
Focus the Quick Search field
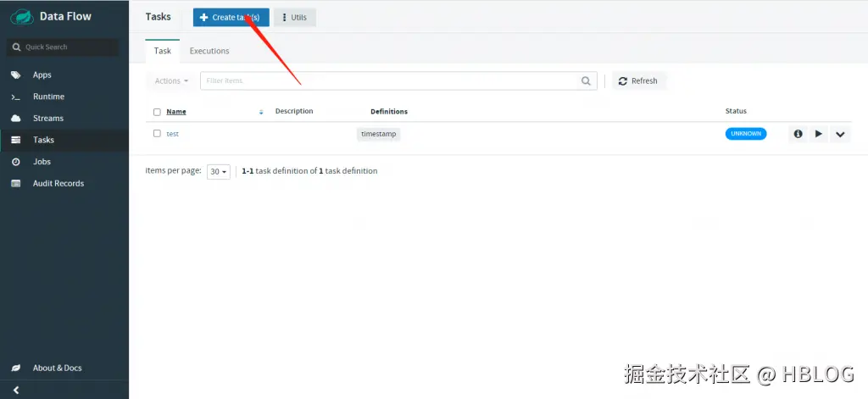[63, 47]
